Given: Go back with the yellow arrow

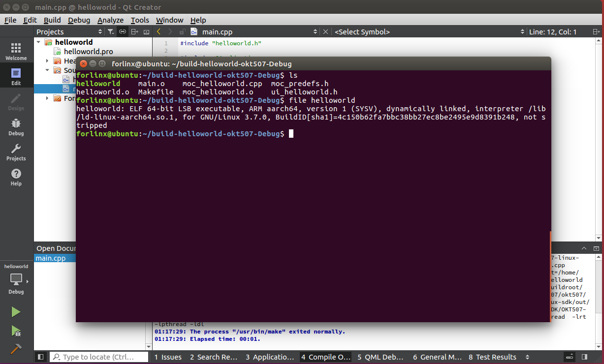Looking at the screenshot, I should pos(159,32).
